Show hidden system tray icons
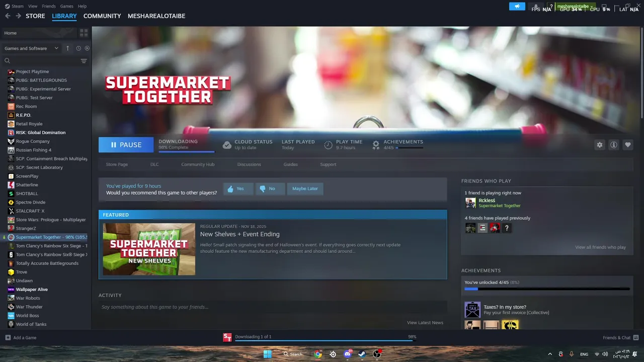Image resolution: width=644 pixels, height=362 pixels. click(549, 354)
